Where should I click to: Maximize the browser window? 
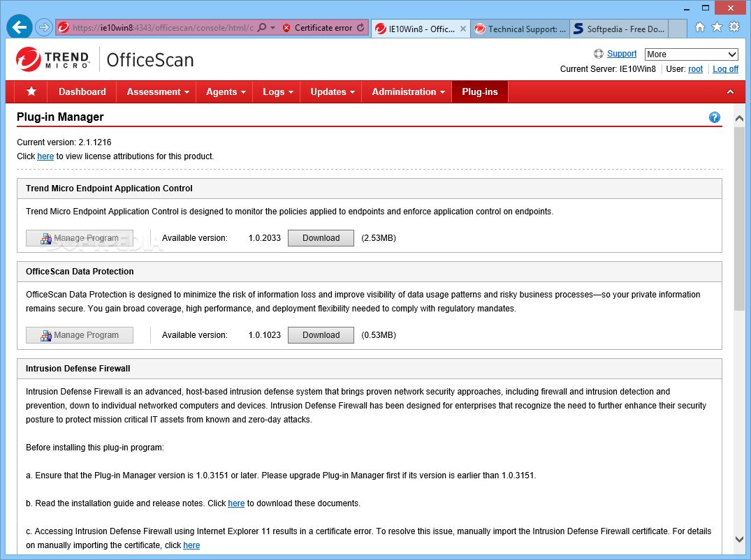(706, 8)
